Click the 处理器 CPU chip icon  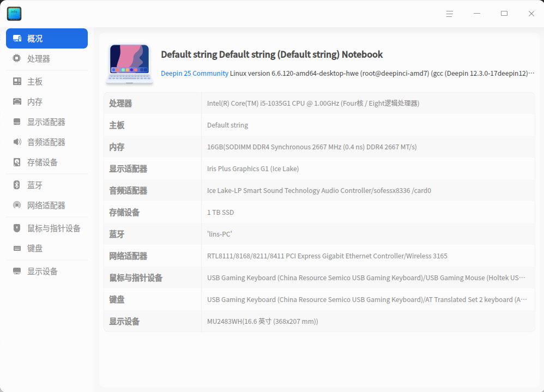[x=17, y=58]
